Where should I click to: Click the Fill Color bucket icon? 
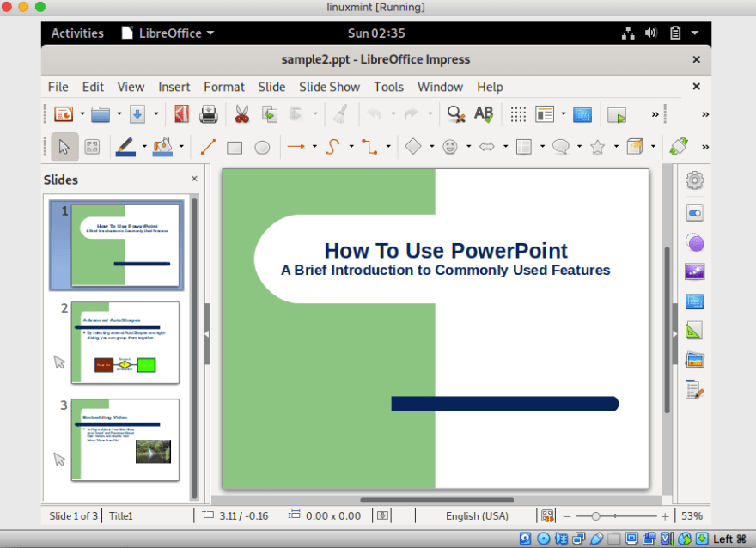point(162,147)
